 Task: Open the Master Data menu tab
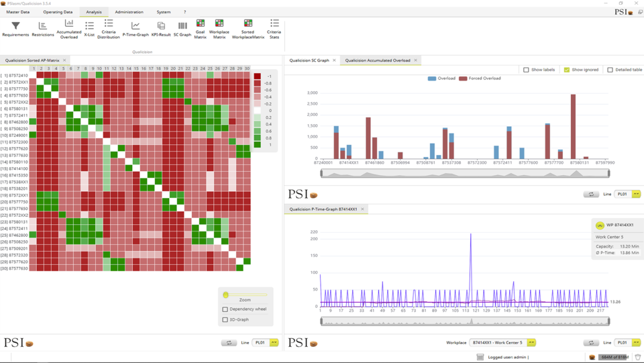pyautogui.click(x=18, y=12)
